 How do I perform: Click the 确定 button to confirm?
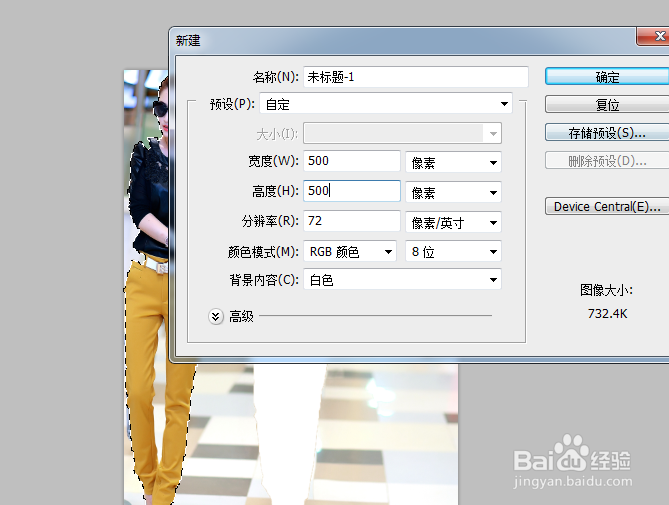click(607, 77)
